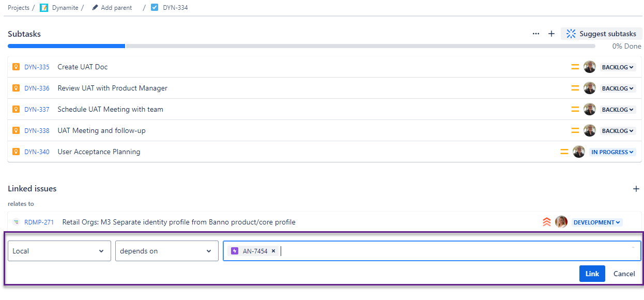Click the medium priority icon on DYN-340

(x=564, y=151)
